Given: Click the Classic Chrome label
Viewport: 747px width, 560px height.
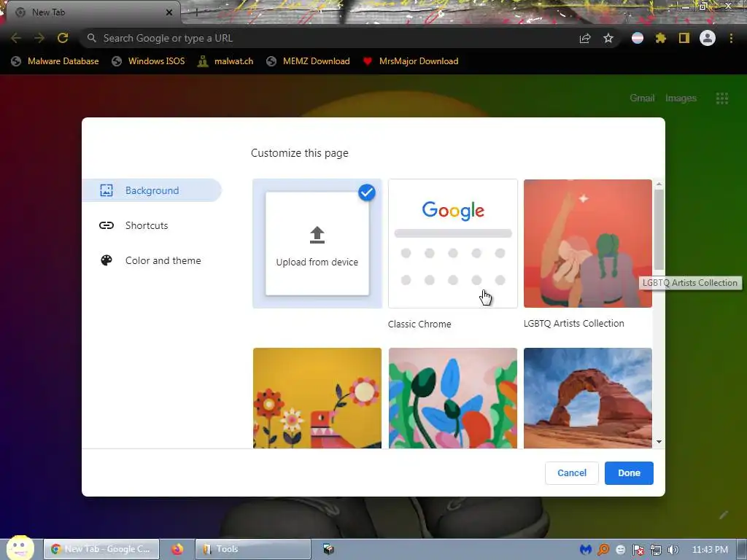Looking at the screenshot, I should coord(419,324).
